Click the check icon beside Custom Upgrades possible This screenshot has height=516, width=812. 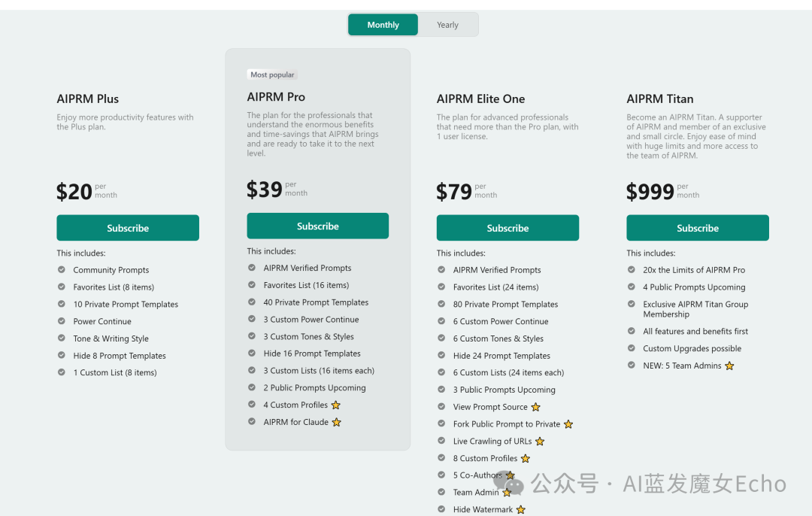(x=632, y=348)
